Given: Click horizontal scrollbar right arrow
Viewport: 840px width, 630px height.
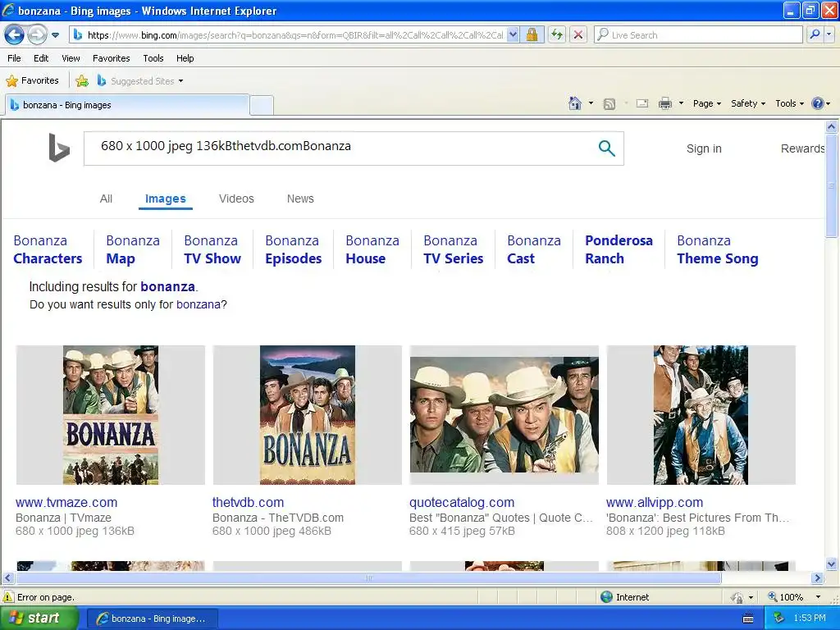Looking at the screenshot, I should click(x=817, y=578).
